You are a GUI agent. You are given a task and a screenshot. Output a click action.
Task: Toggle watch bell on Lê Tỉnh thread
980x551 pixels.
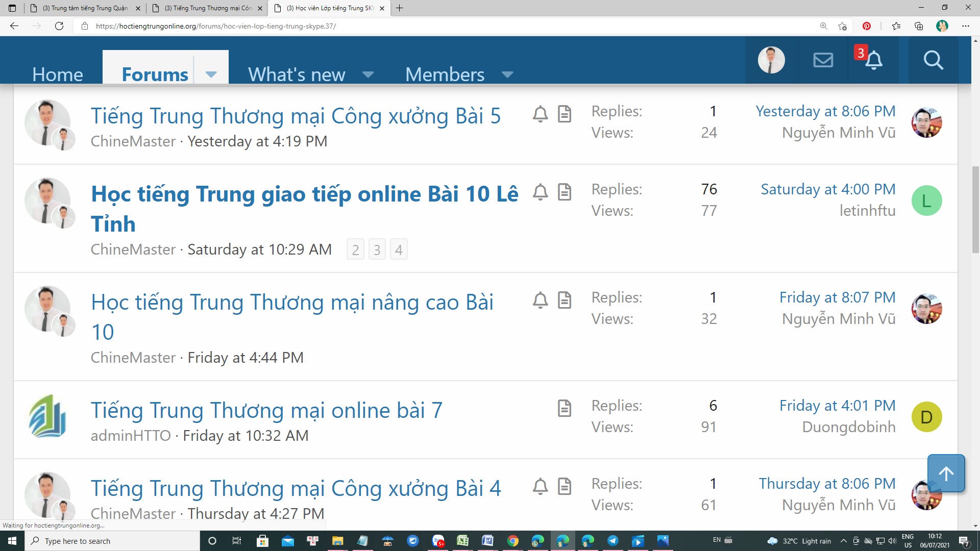click(540, 192)
